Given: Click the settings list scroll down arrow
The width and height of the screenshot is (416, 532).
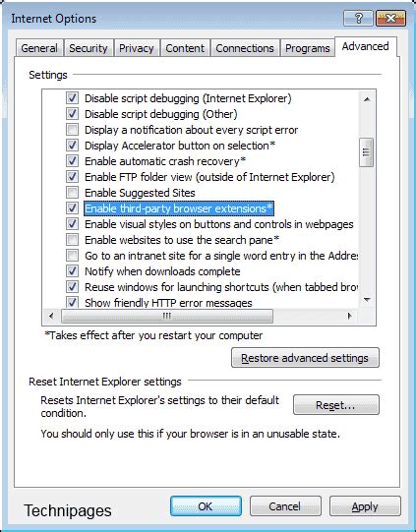Looking at the screenshot, I should 367,300.
